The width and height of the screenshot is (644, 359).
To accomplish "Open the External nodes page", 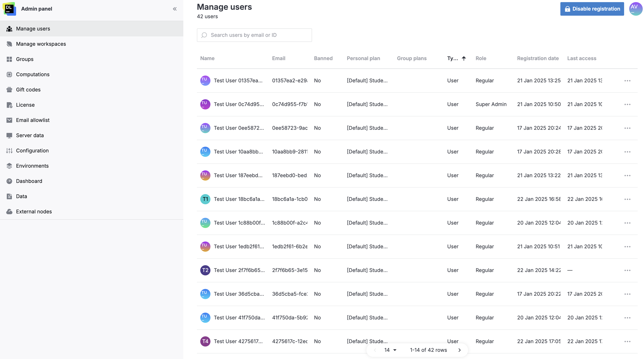I will click(x=34, y=211).
